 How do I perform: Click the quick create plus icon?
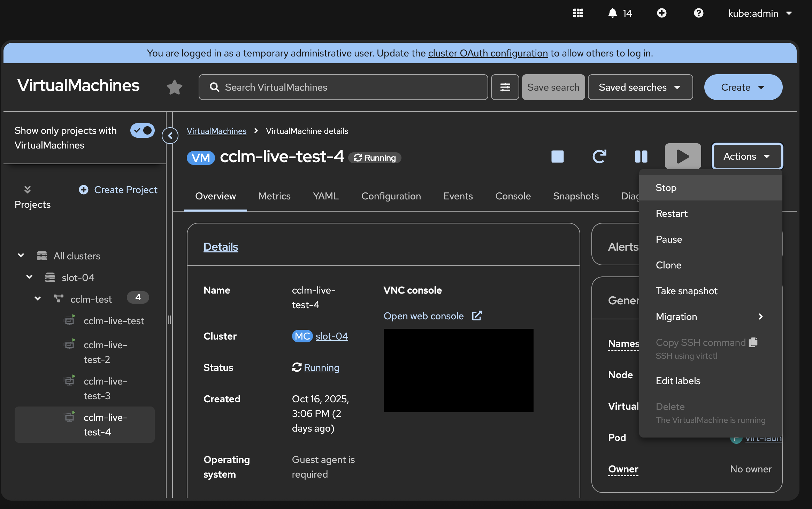tap(661, 13)
